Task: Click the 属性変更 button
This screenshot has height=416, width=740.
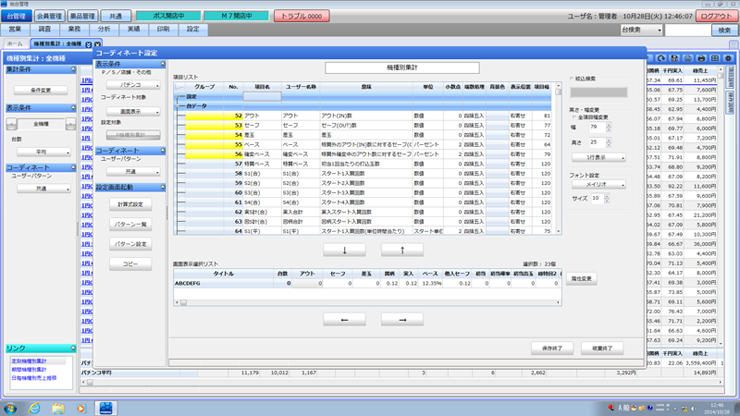Action: coord(581,279)
